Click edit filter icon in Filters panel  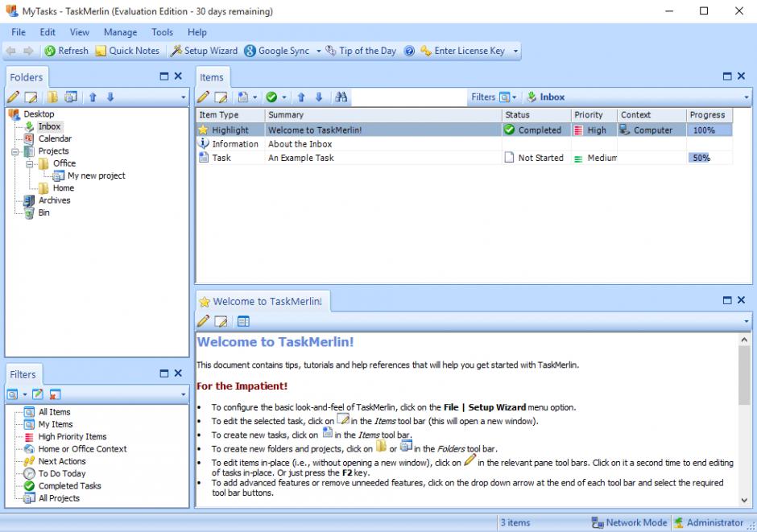click(x=37, y=394)
